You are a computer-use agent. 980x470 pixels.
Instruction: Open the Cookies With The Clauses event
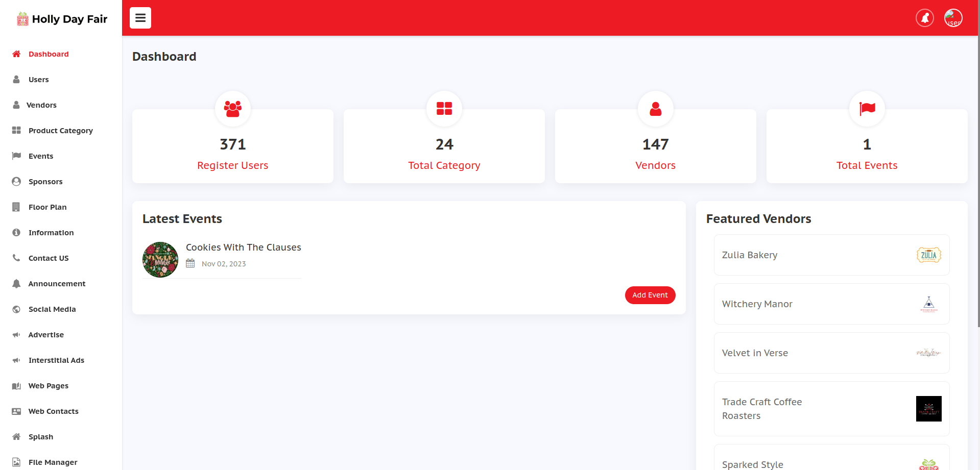point(243,248)
